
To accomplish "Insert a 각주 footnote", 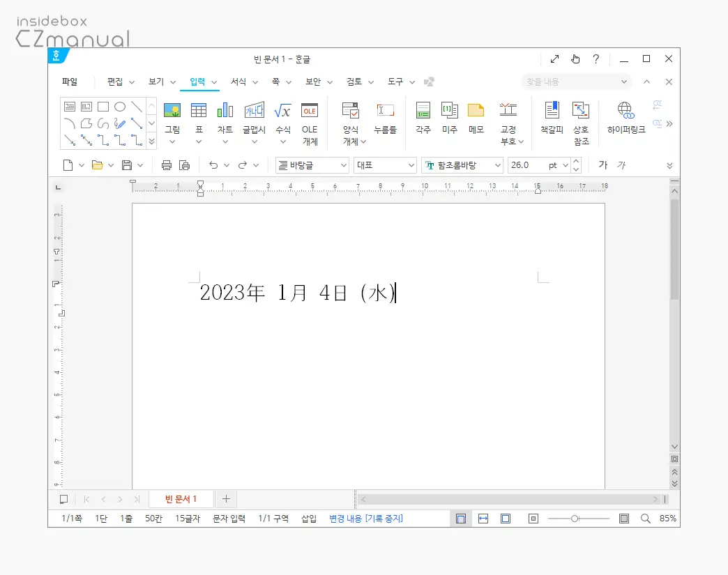I will click(423, 111).
